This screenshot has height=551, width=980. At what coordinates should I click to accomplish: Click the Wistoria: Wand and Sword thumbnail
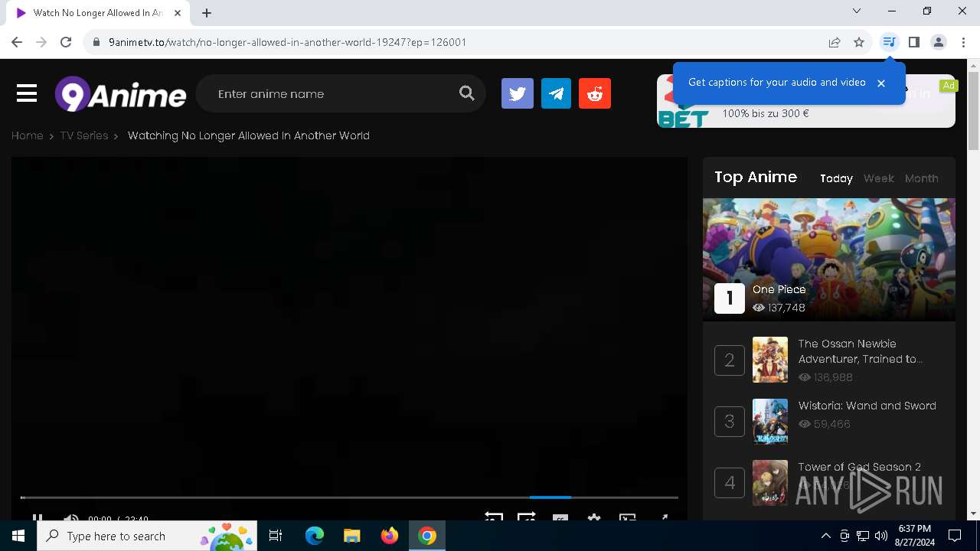pyautogui.click(x=769, y=421)
